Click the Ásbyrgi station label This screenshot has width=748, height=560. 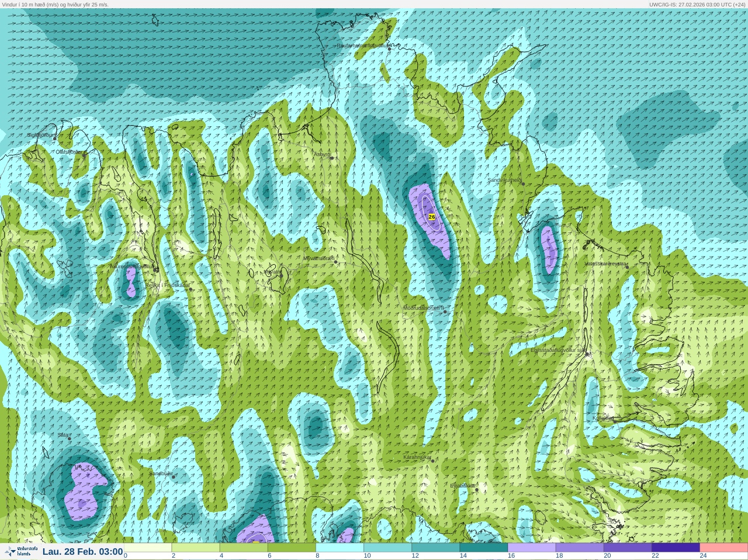[x=322, y=154]
